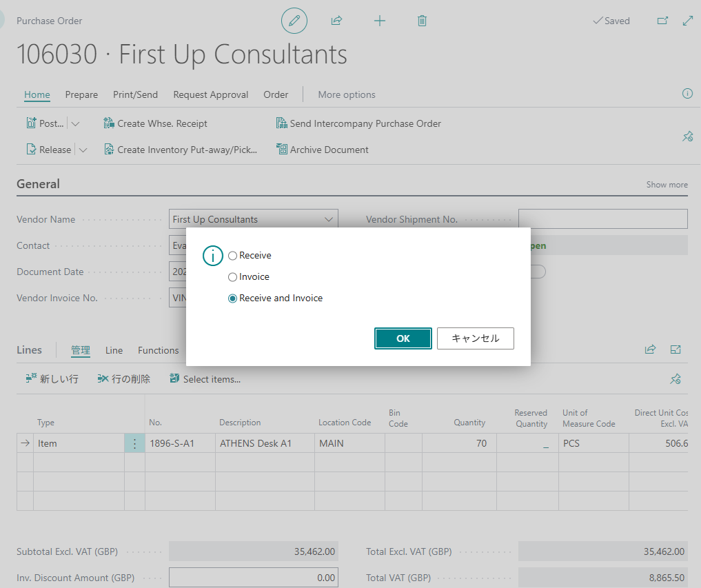Open page in new window icon

[x=662, y=21]
